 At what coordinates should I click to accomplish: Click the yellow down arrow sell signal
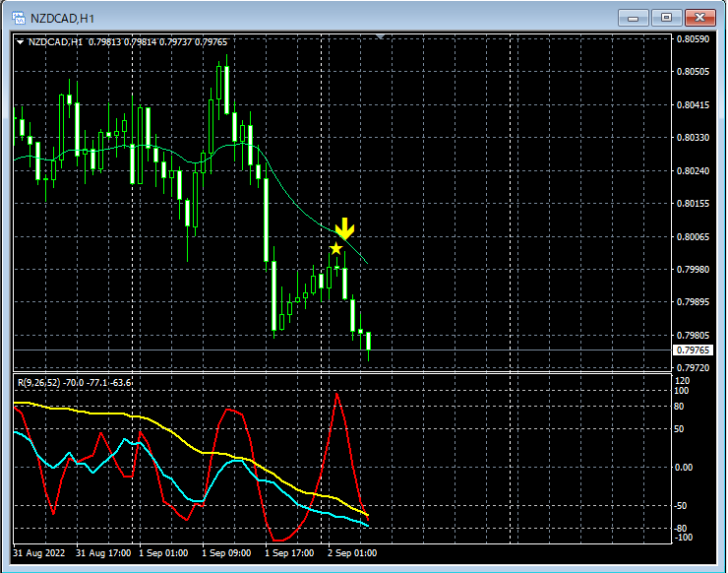[344, 228]
